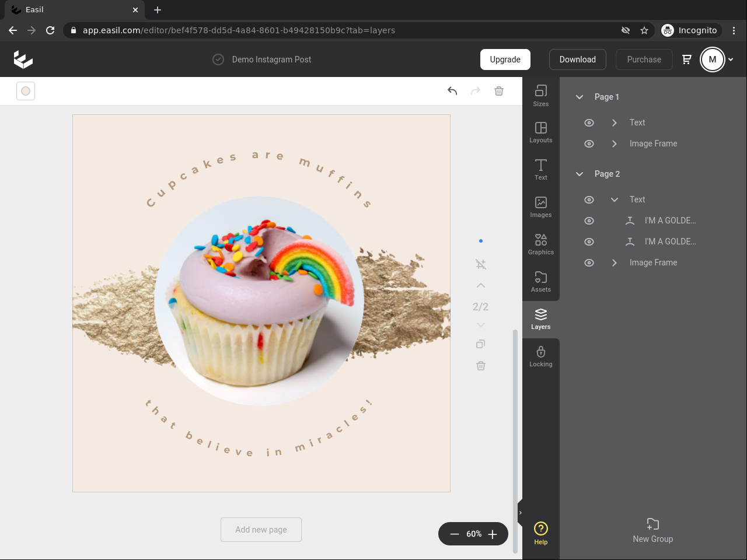The height and width of the screenshot is (560, 747).
Task: Duplicate the current page icon
Action: (x=481, y=344)
